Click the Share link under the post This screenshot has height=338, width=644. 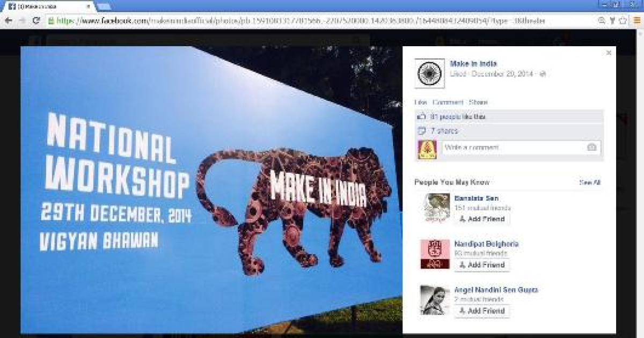click(x=478, y=102)
